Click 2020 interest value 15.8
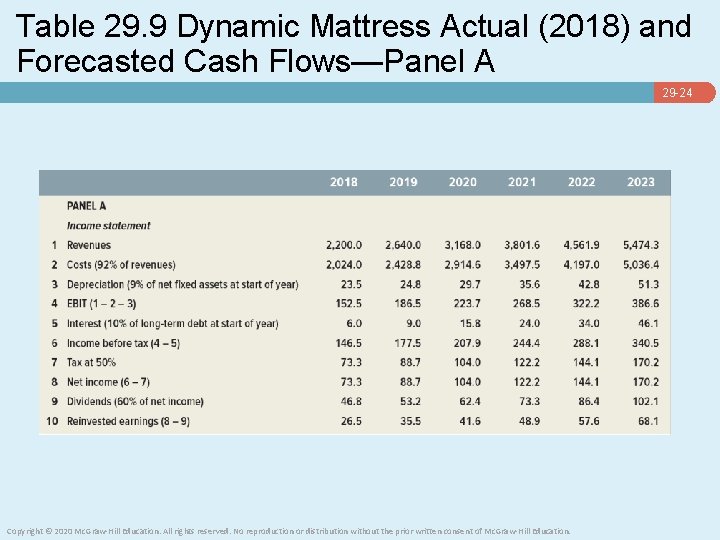720x540 pixels. [470, 324]
